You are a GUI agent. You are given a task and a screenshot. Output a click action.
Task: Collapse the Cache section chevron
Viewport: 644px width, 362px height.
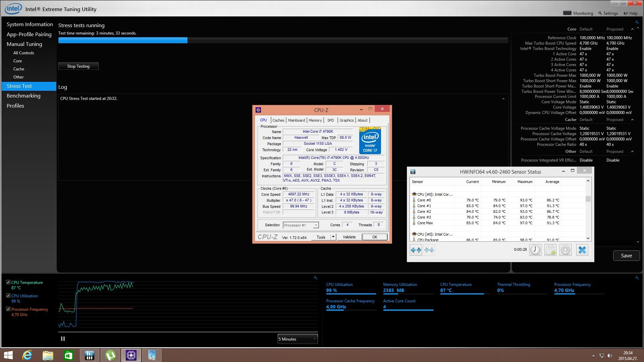(x=632, y=120)
